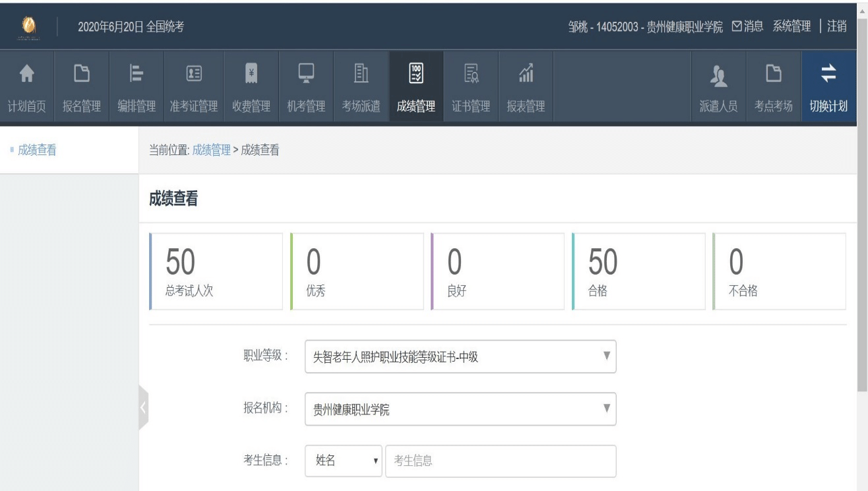The image size is (868, 491).
Task: Click 派遣人员 personnel icon
Action: tap(718, 88)
